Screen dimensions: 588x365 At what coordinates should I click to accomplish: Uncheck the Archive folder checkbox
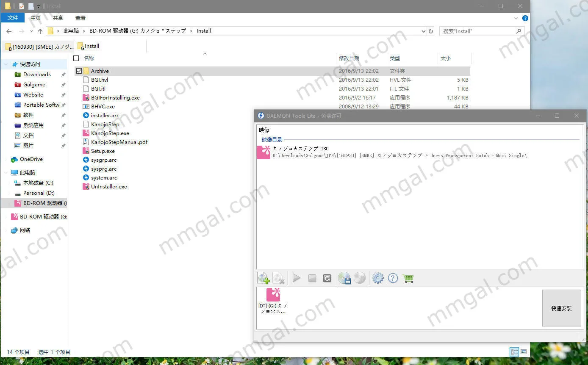click(x=79, y=71)
